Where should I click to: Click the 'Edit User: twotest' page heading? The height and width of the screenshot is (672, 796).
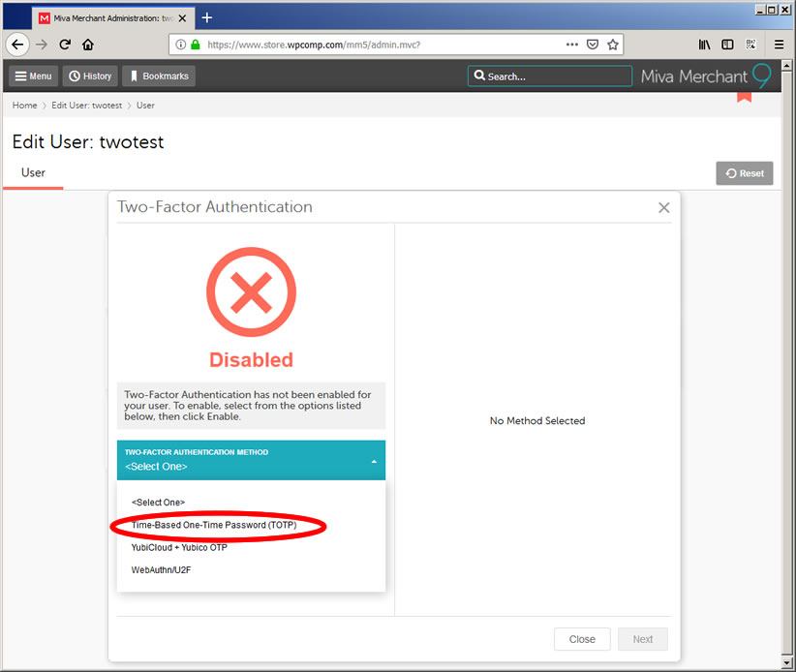click(x=88, y=142)
